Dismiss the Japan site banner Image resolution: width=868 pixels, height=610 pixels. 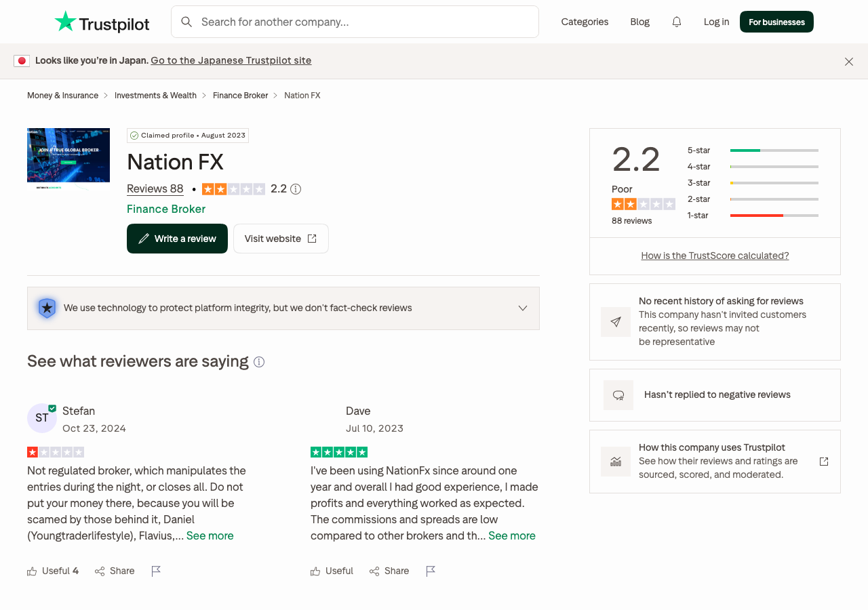(849, 62)
